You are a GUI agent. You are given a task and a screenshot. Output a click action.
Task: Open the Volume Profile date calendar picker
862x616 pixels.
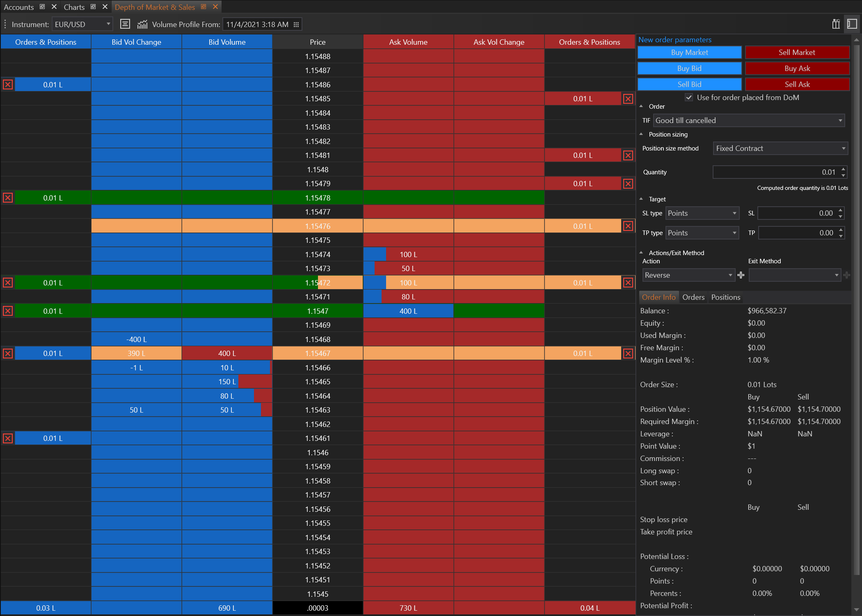coord(296,25)
